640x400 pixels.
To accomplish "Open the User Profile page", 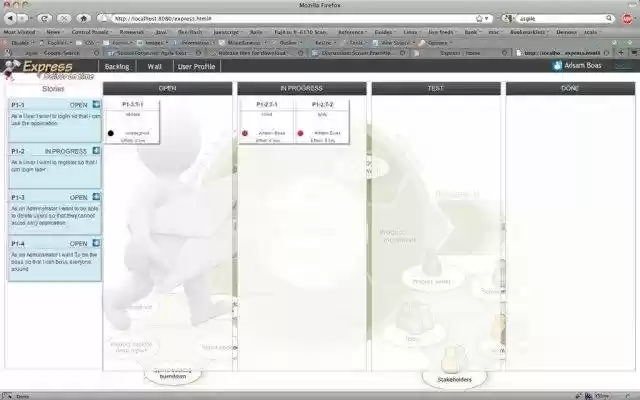I will click(196, 66).
